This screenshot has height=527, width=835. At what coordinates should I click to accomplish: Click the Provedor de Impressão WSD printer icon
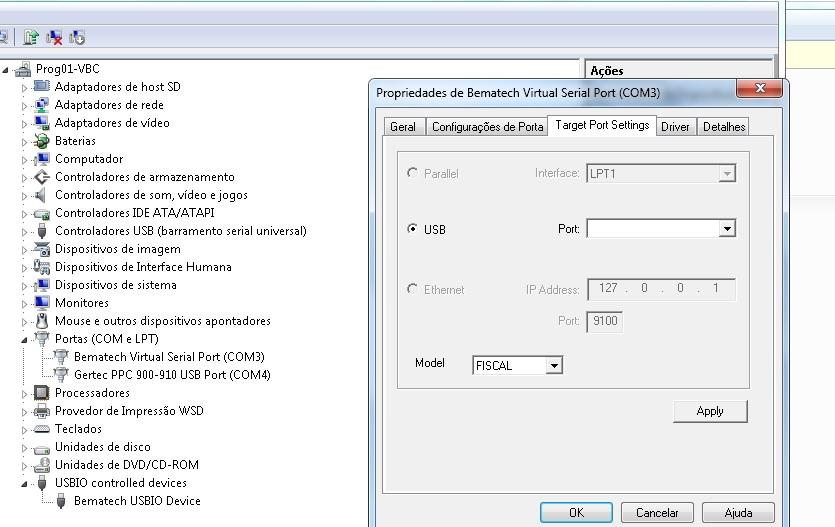click(x=42, y=411)
